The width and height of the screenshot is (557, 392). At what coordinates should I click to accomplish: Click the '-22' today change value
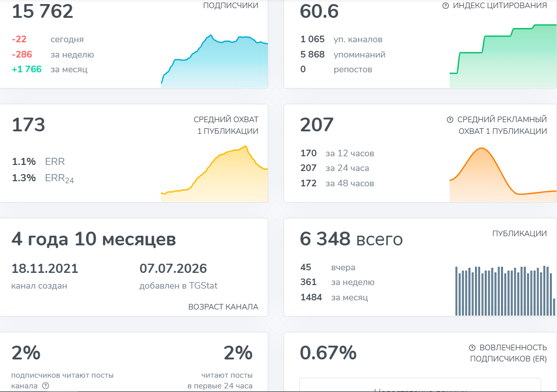[x=19, y=39]
